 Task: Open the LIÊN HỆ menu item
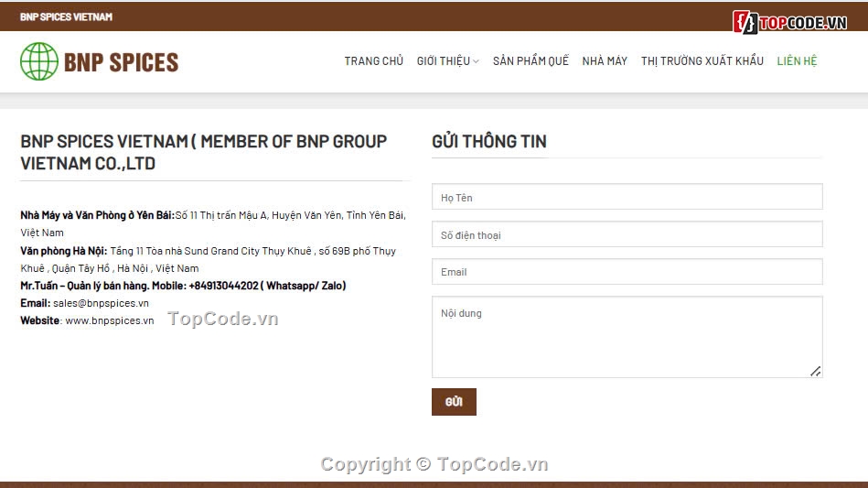[797, 61]
